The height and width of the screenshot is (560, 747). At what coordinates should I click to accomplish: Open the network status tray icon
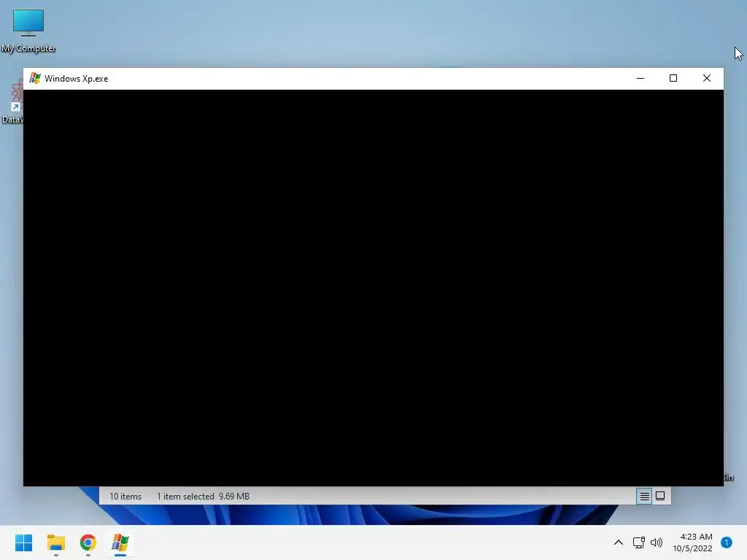638,542
